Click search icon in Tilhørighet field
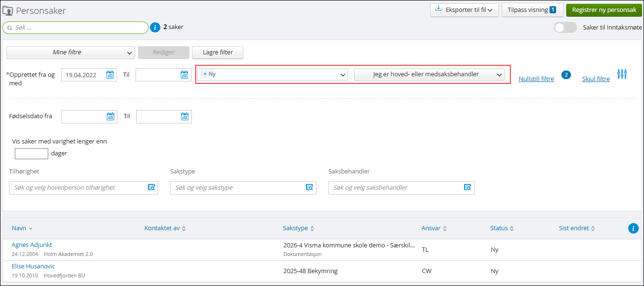The height and width of the screenshot is (286, 644). 151,187
